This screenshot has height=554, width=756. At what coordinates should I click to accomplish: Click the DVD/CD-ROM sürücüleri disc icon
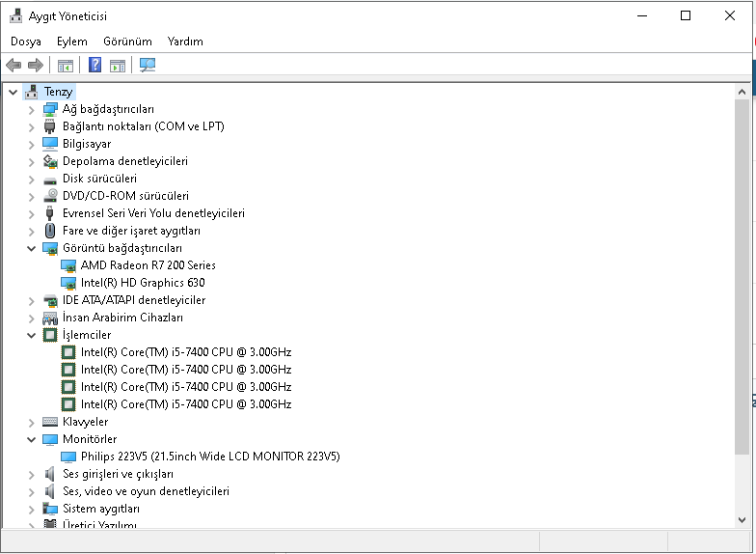(x=50, y=196)
